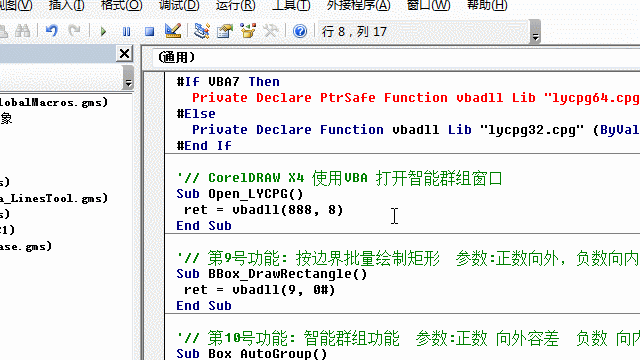Run the macro with green play icon

pyautogui.click(x=103, y=31)
